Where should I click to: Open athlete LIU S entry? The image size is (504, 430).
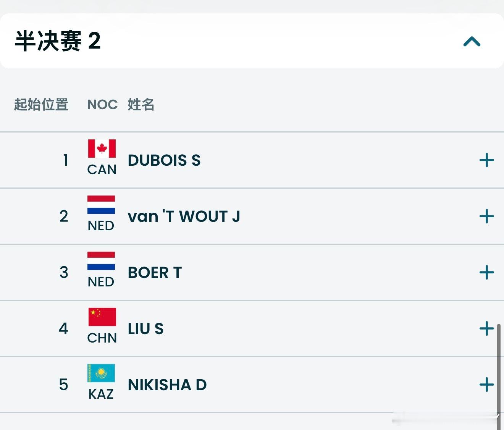tap(145, 329)
